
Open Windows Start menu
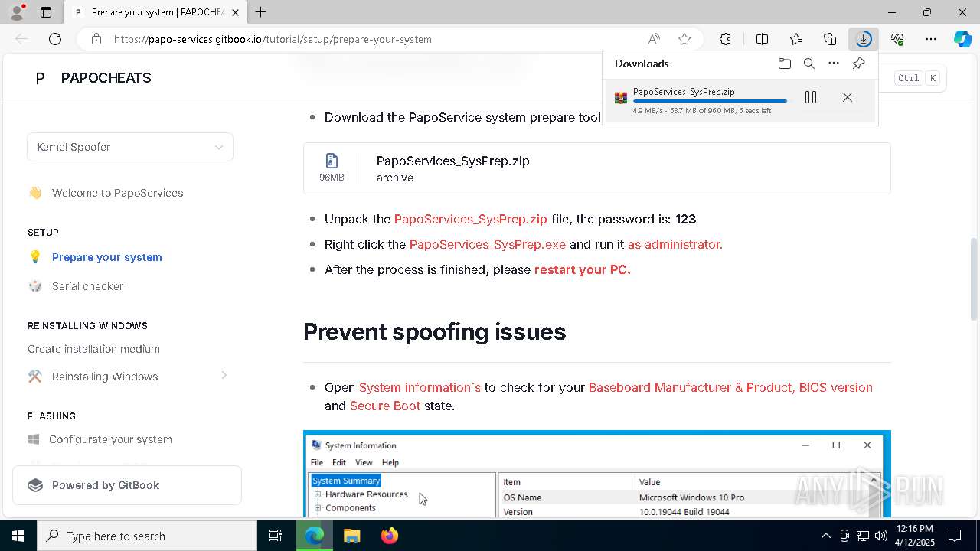[x=18, y=536]
